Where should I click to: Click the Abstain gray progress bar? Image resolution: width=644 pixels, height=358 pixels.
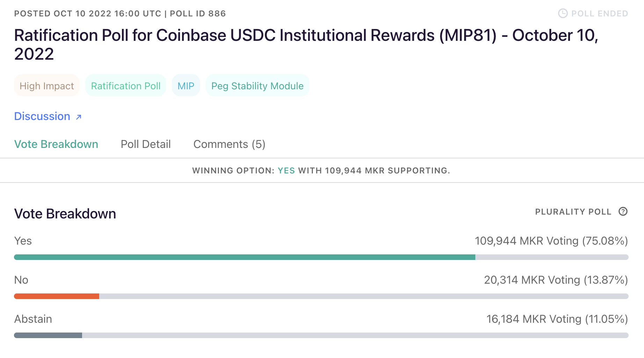pyautogui.click(x=48, y=335)
